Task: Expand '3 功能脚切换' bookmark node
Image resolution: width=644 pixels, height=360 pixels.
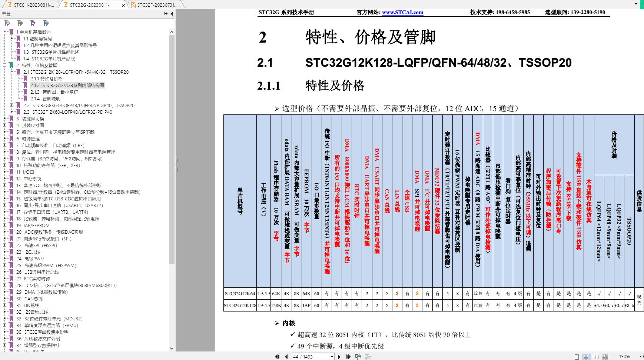Action: point(4,119)
